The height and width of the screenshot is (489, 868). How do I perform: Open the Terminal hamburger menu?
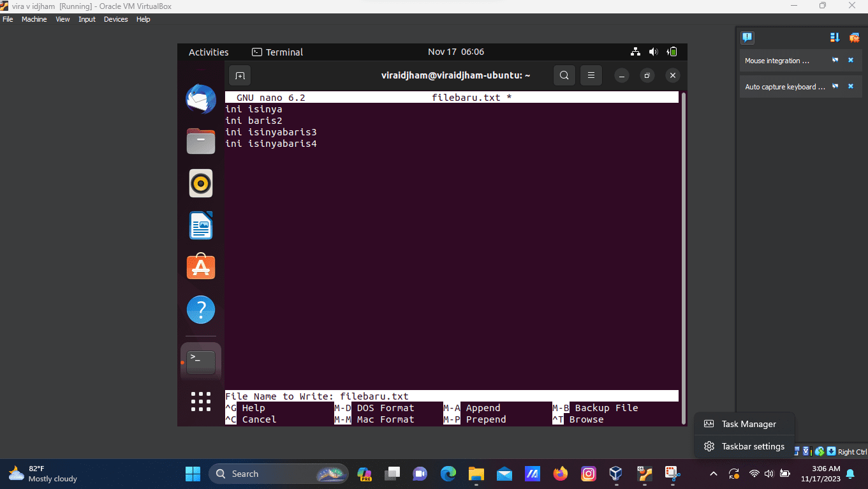[591, 75]
